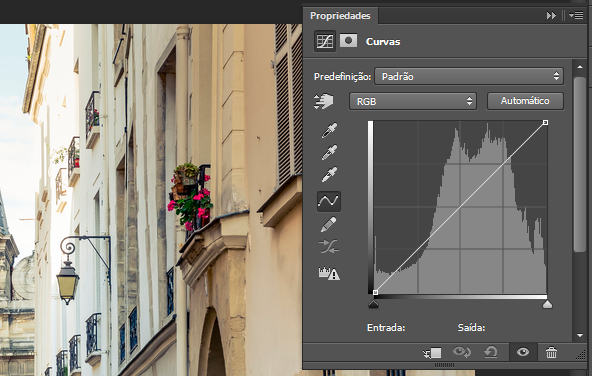Viewport: 592px width, 376px height.
Task: Open the layer mask properties icon
Action: point(348,40)
